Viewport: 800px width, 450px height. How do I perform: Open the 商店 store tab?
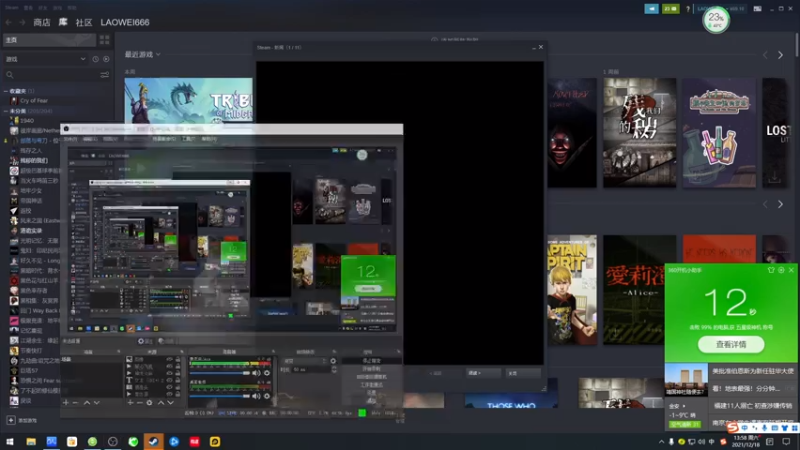coord(42,22)
